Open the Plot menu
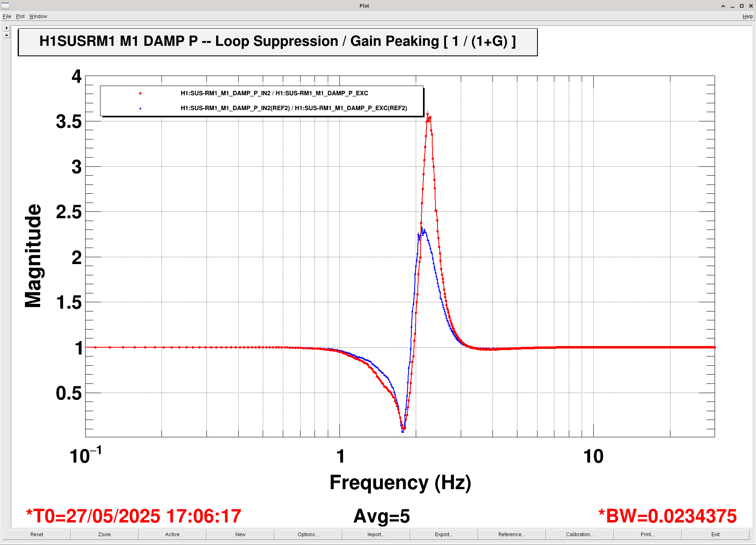This screenshot has width=756, height=545. pyautogui.click(x=20, y=16)
